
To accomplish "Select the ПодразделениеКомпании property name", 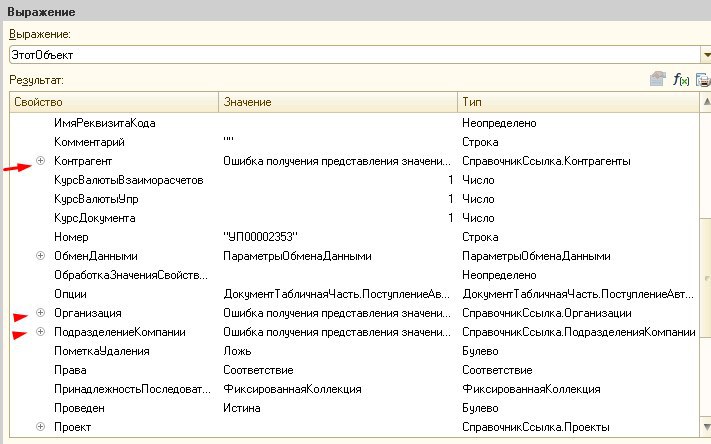I will pyautogui.click(x=120, y=332).
